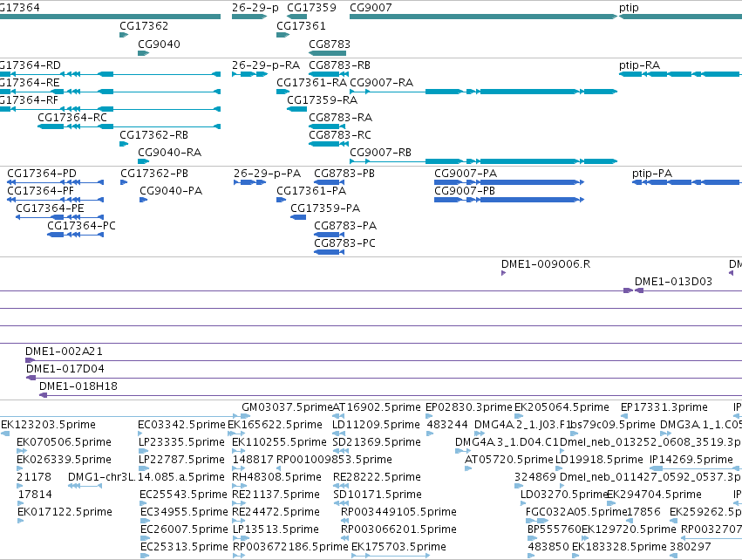Select protein ptip-PA
This screenshot has width=742, height=560.
687,182
